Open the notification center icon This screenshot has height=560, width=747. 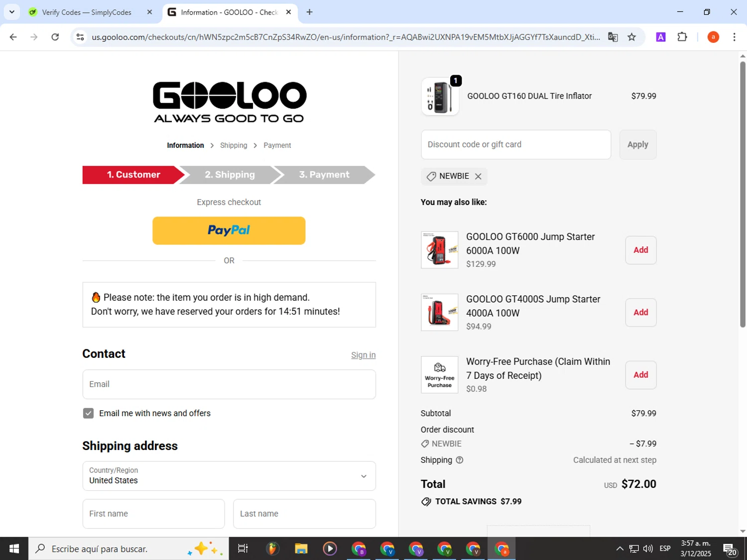pyautogui.click(x=730, y=549)
